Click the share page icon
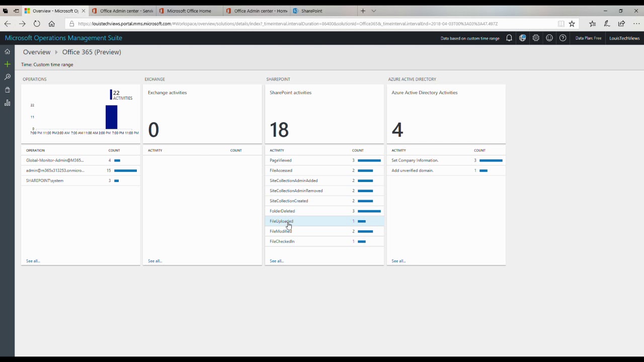The height and width of the screenshot is (362, 644). pos(622,24)
